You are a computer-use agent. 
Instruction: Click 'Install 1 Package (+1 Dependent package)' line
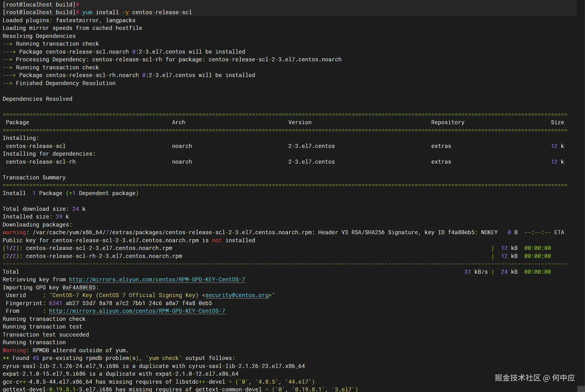71,193
